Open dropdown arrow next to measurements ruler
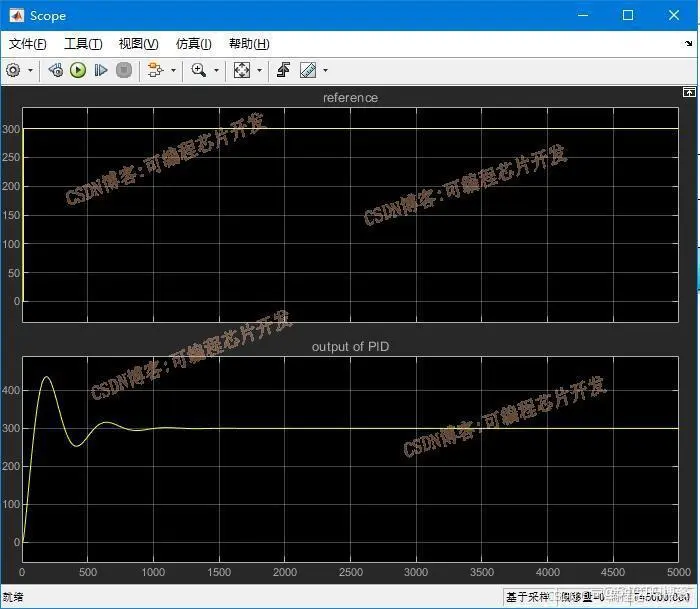The width and height of the screenshot is (700, 609). (x=325, y=71)
